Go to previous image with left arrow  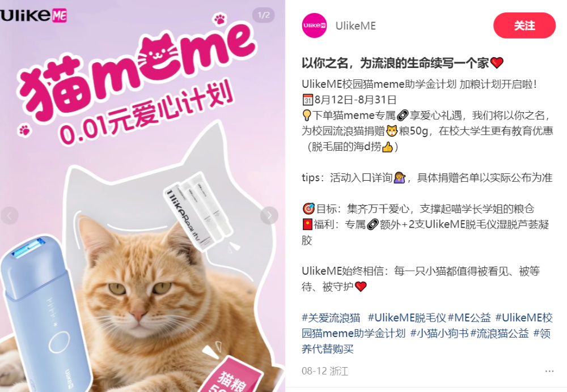pos(10,216)
